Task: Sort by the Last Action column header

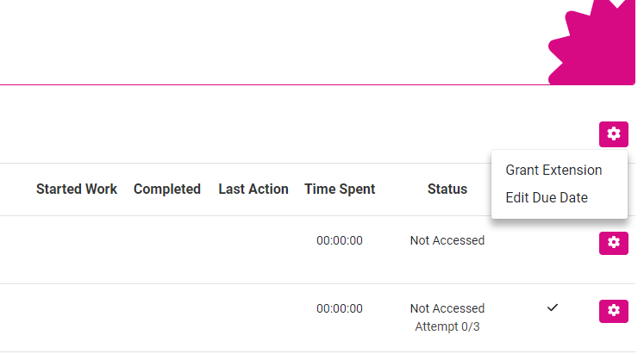Action: (253, 189)
